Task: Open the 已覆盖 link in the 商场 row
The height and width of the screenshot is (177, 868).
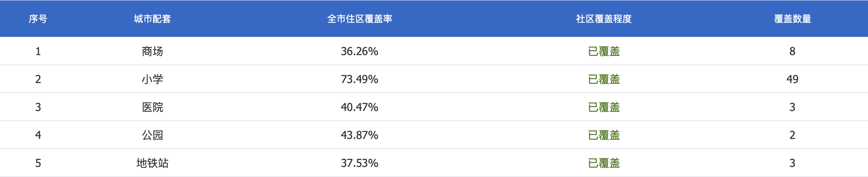Action: [604, 51]
